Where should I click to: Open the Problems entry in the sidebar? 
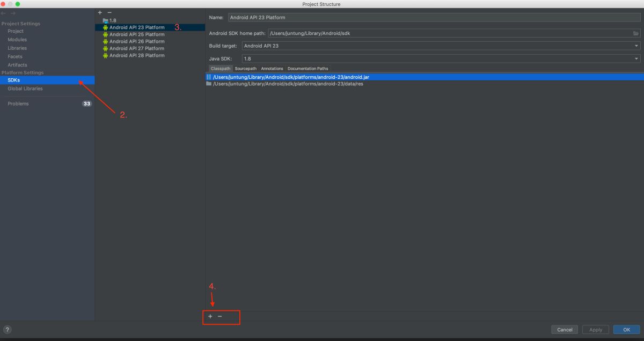coord(18,103)
